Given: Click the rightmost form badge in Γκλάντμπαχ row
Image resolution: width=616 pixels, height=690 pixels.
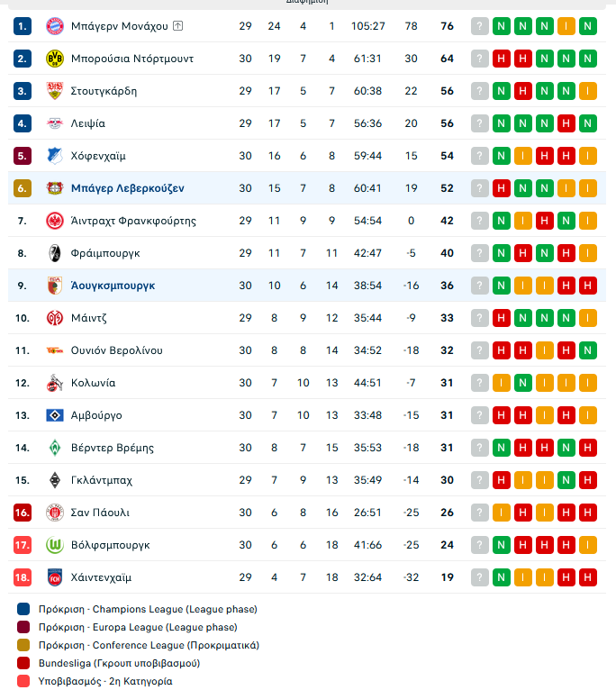Looking at the screenshot, I should [588, 480].
